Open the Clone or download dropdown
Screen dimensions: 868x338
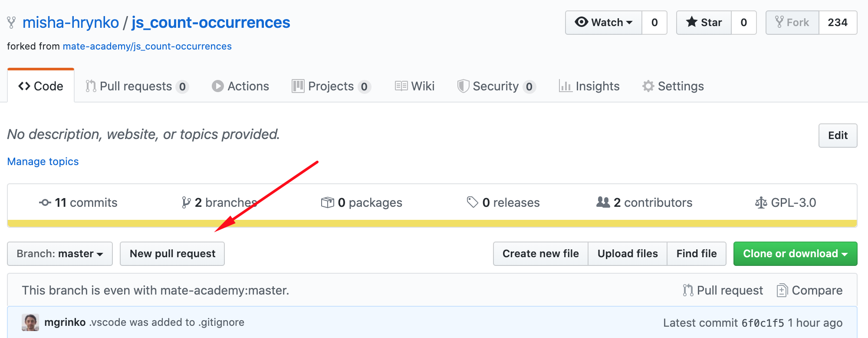796,254
